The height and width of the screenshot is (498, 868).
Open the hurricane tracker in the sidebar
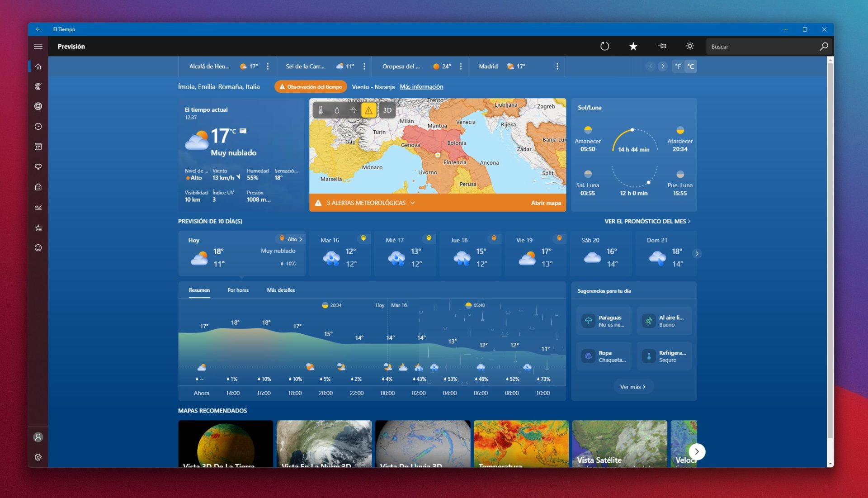pyautogui.click(x=38, y=86)
